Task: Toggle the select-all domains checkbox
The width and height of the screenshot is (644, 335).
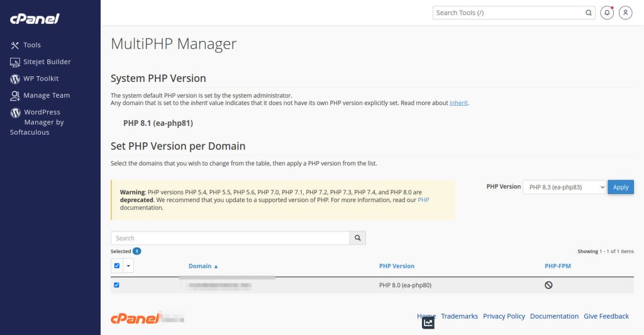Action: pos(116,266)
